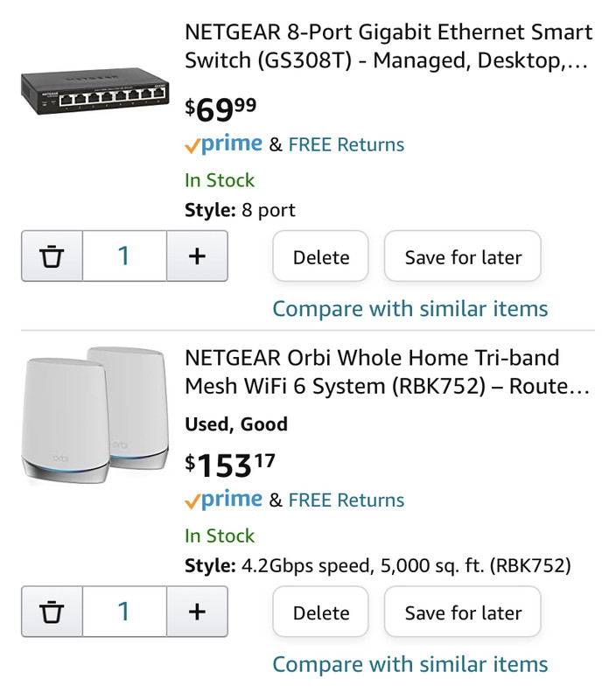Click trash icon for the GS308T switch
Screen dimensions: 616x700
pos(52,256)
